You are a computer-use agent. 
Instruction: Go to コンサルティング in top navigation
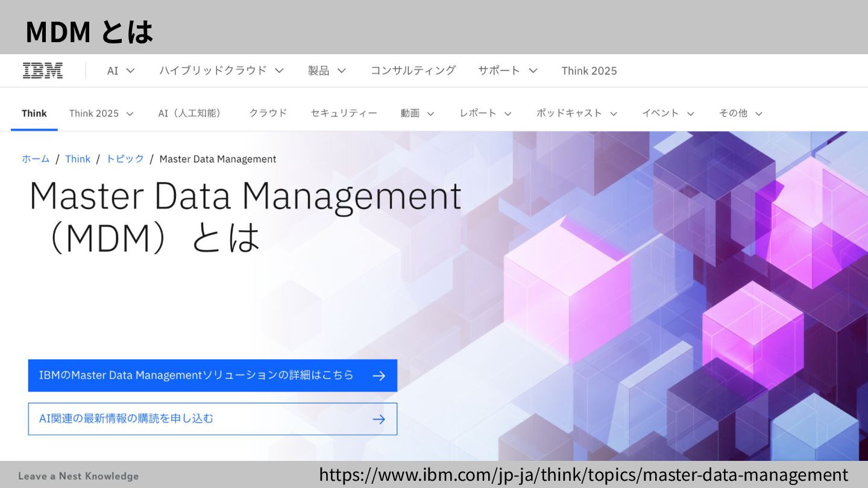(413, 70)
